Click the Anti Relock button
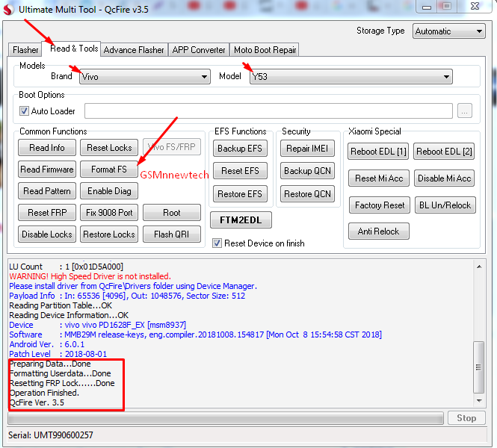Image resolution: width=497 pixels, height=448 pixels. click(379, 231)
